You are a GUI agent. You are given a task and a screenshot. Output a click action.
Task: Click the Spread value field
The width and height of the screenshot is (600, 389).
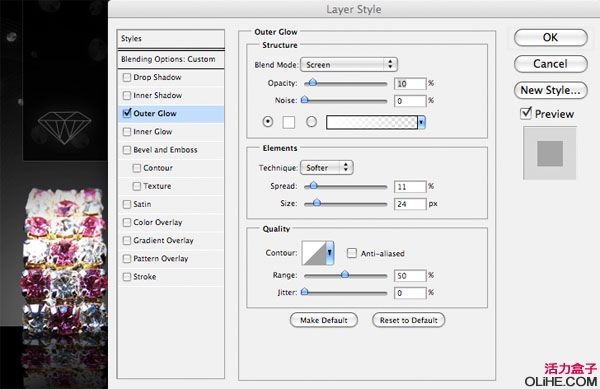pyautogui.click(x=410, y=187)
